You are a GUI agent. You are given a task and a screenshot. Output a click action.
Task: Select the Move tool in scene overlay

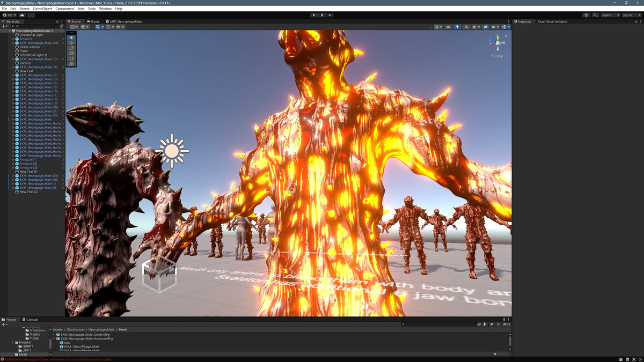(71, 43)
